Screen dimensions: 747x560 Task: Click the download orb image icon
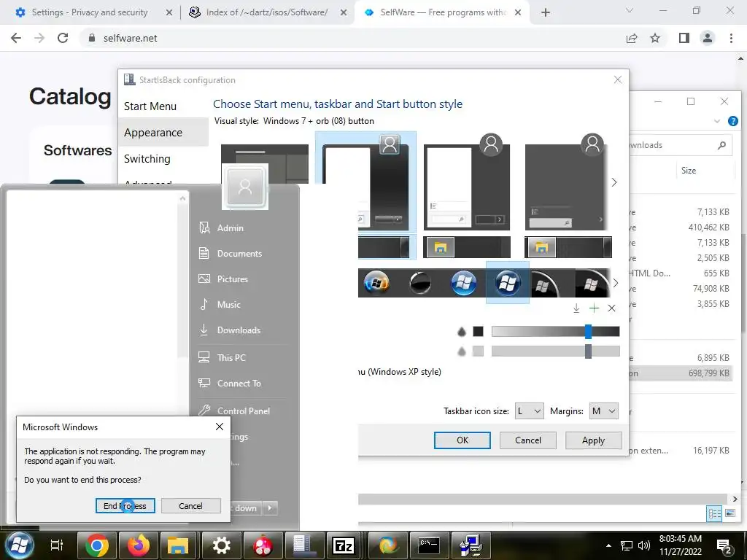[x=576, y=308]
